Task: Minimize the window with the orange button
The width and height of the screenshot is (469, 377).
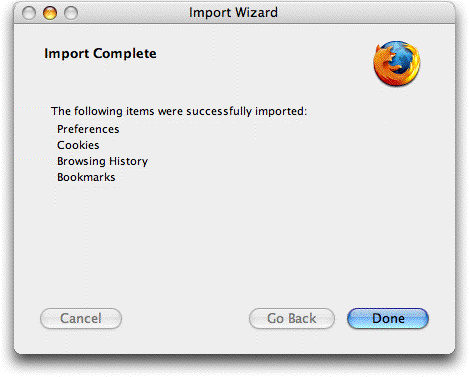Action: point(50,13)
